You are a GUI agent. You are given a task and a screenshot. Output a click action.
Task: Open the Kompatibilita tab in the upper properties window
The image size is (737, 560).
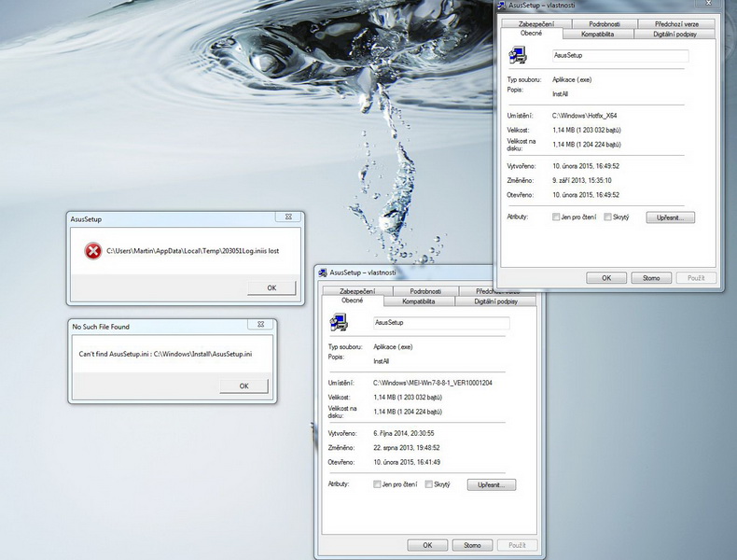pyautogui.click(x=597, y=34)
